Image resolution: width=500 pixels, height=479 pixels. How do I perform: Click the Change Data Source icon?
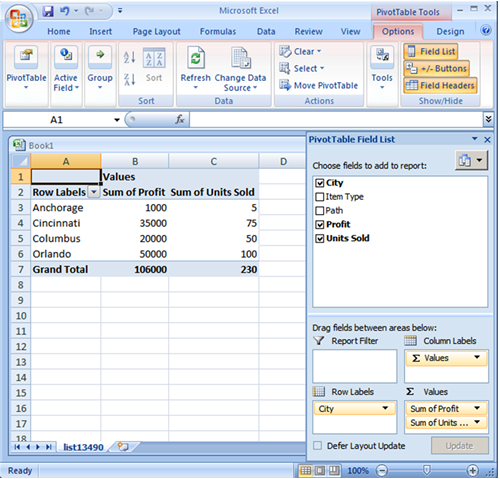point(241,58)
